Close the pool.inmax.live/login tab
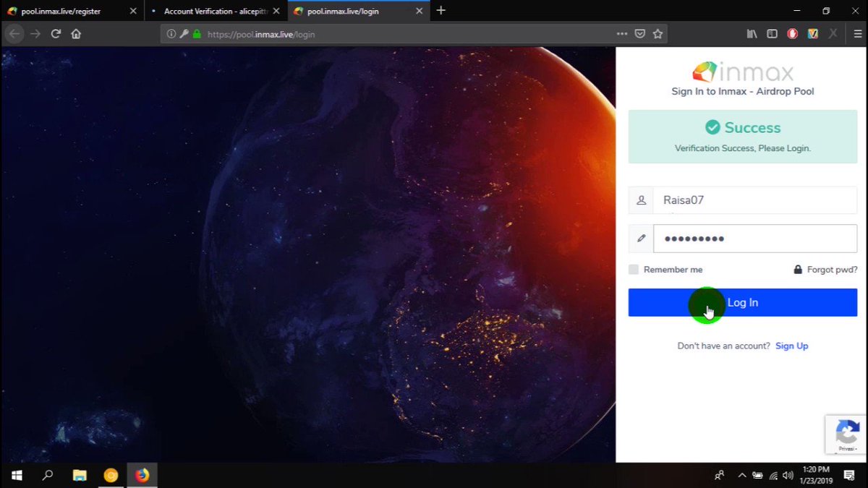Image resolution: width=868 pixels, height=488 pixels. pyautogui.click(x=420, y=11)
